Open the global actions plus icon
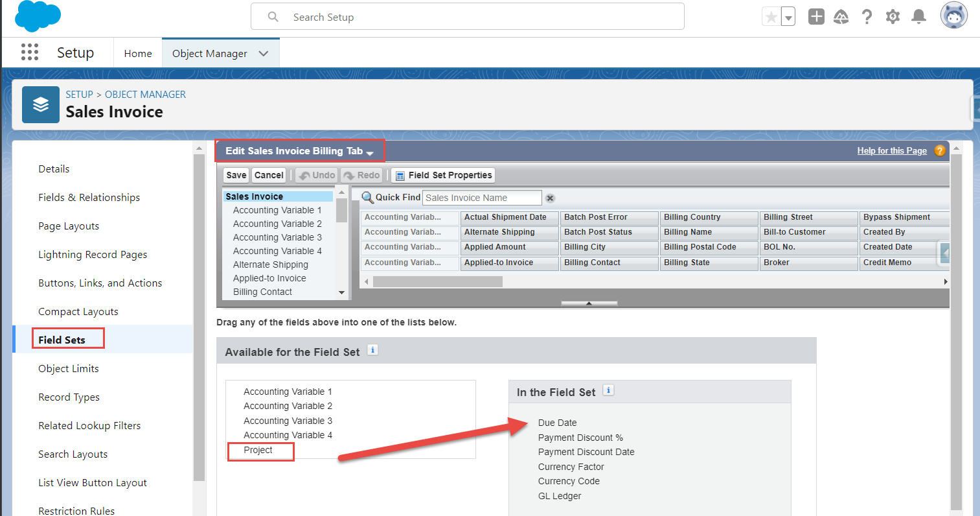This screenshot has height=516, width=980. coord(816,17)
